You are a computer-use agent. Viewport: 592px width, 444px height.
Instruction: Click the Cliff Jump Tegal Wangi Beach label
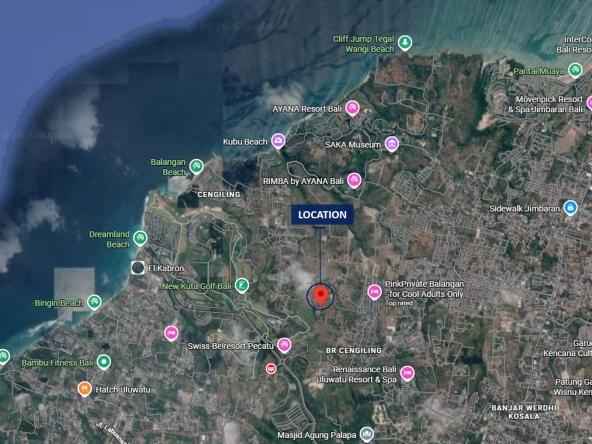(363, 44)
